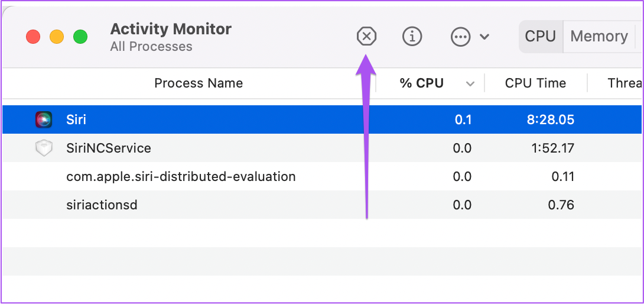Sort by Threads column header
Screen dimensions: 644x304
pyautogui.click(x=625, y=83)
